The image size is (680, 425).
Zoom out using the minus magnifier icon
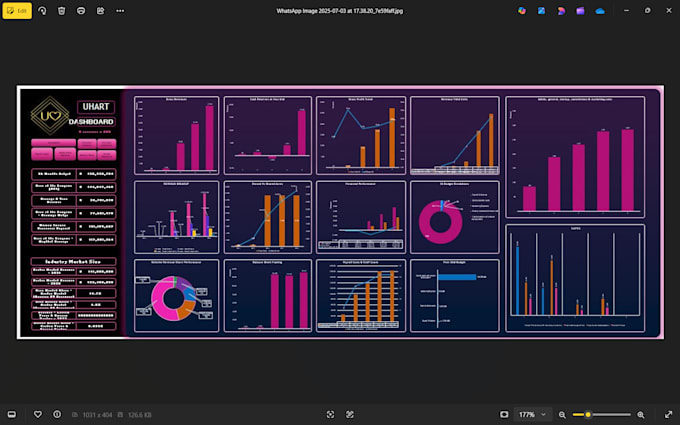562,415
